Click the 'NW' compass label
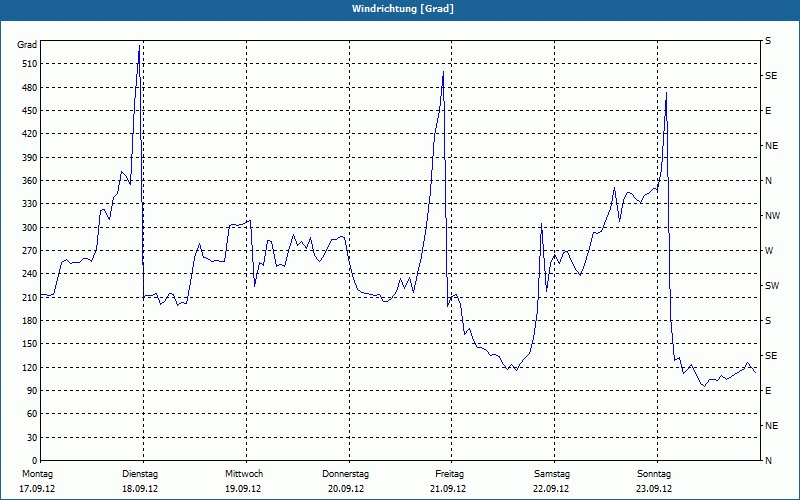The image size is (800, 500). [772, 216]
